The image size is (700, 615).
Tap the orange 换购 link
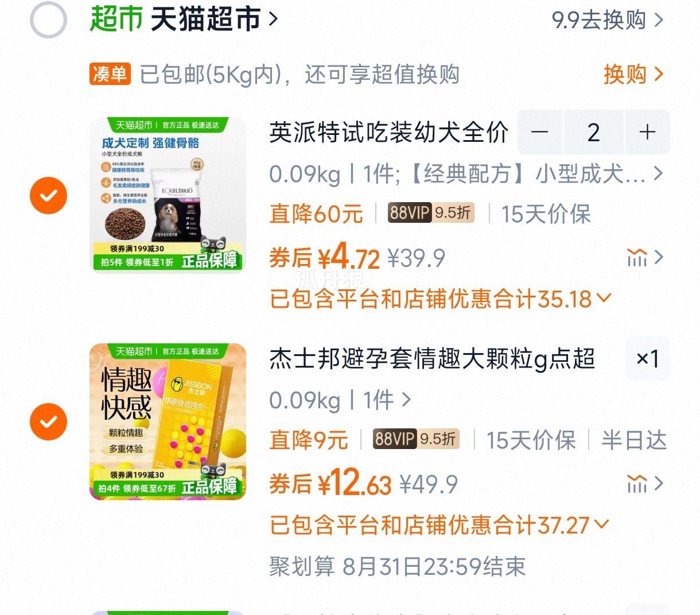tap(633, 74)
